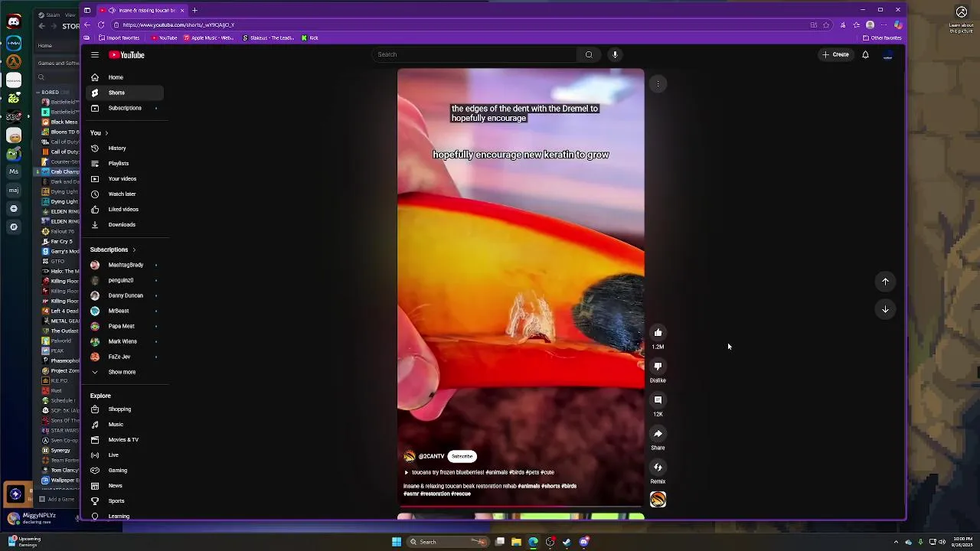This screenshot has height=551, width=980.
Task: Go to previous Short with up arrow
Action: 885,282
